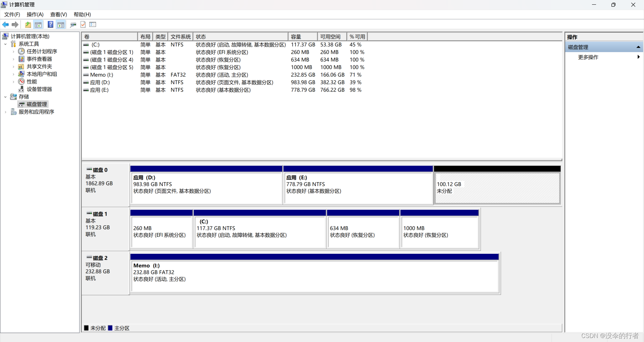Open the 操作(A) menu

[x=35, y=14]
